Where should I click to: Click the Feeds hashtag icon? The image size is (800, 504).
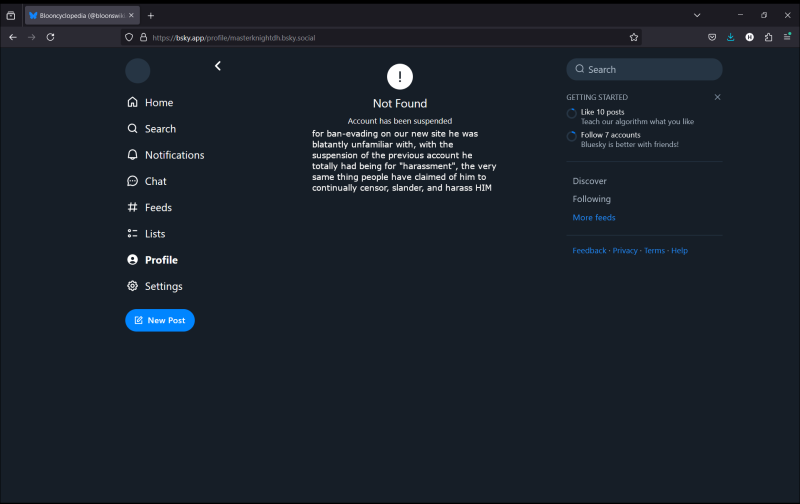tap(133, 207)
